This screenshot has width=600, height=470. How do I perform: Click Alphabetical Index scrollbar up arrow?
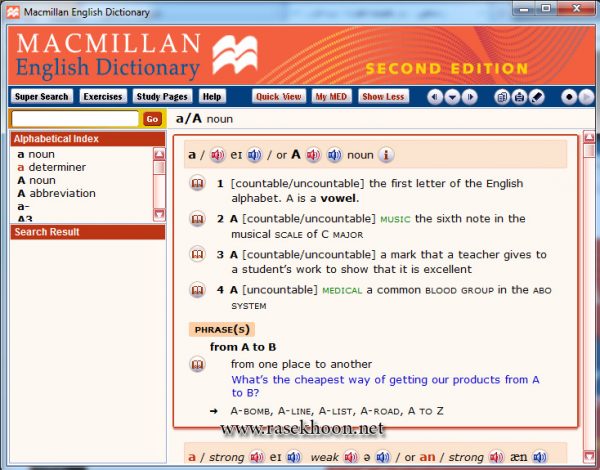159,154
